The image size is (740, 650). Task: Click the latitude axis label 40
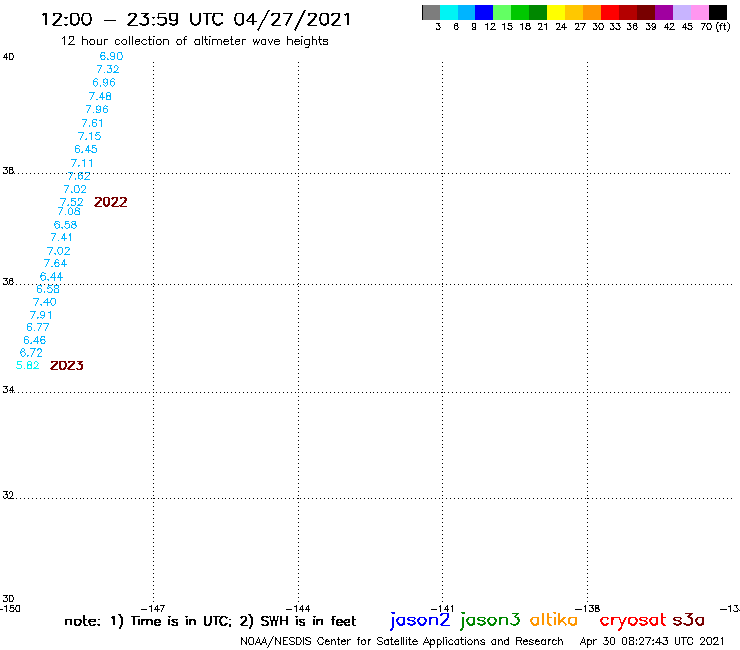click(x=8, y=57)
